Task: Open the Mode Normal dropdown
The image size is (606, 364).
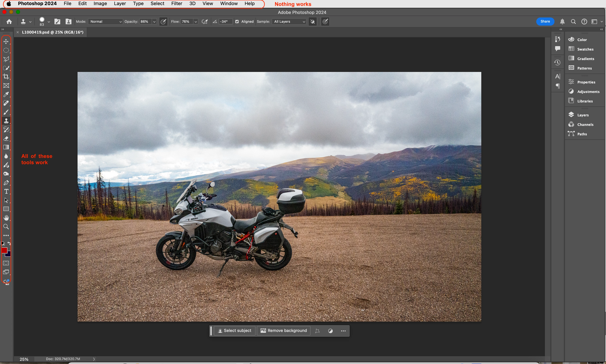Action: pos(106,22)
